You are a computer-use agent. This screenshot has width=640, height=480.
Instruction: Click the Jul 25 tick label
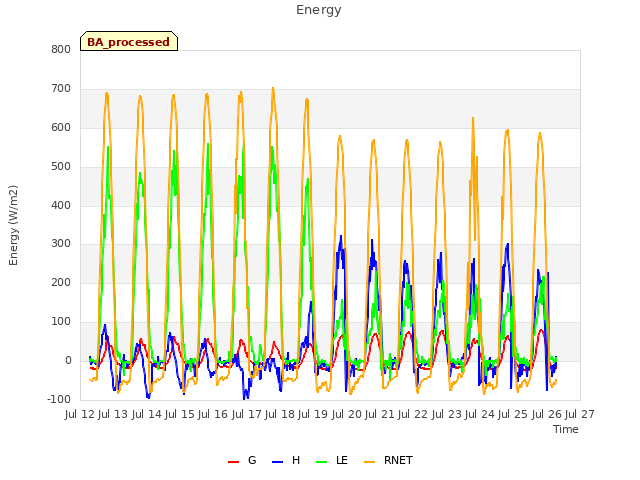(513, 414)
